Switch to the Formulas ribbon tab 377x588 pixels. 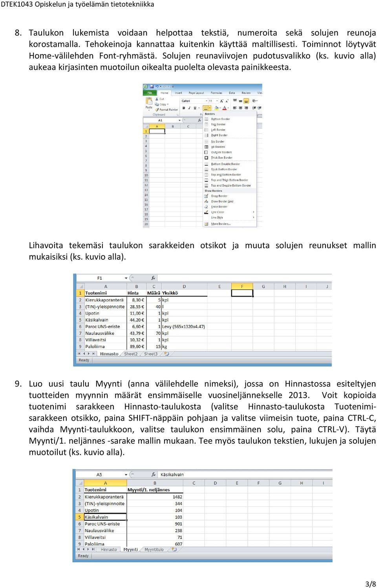(x=216, y=93)
